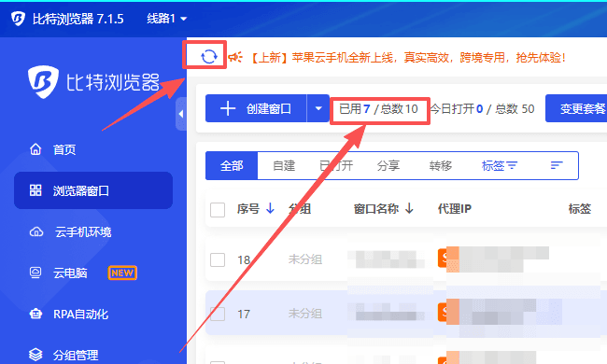The image size is (607, 364).
Task: Click sequence number 18
Action: (x=244, y=260)
